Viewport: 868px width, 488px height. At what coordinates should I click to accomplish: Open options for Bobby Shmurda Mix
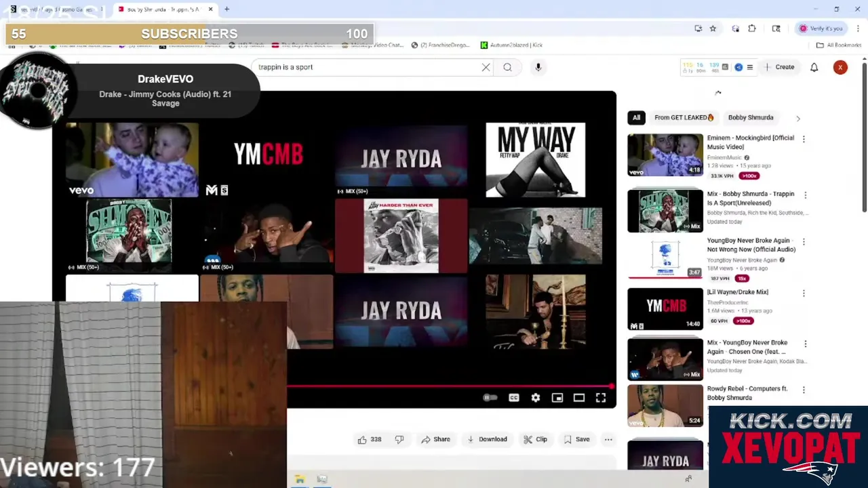point(805,195)
